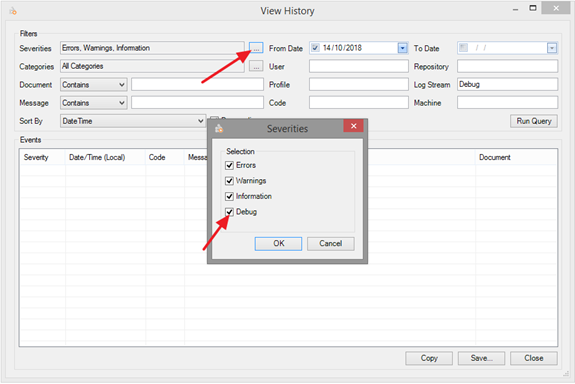Click Log Stream field containing Debug

(508, 84)
